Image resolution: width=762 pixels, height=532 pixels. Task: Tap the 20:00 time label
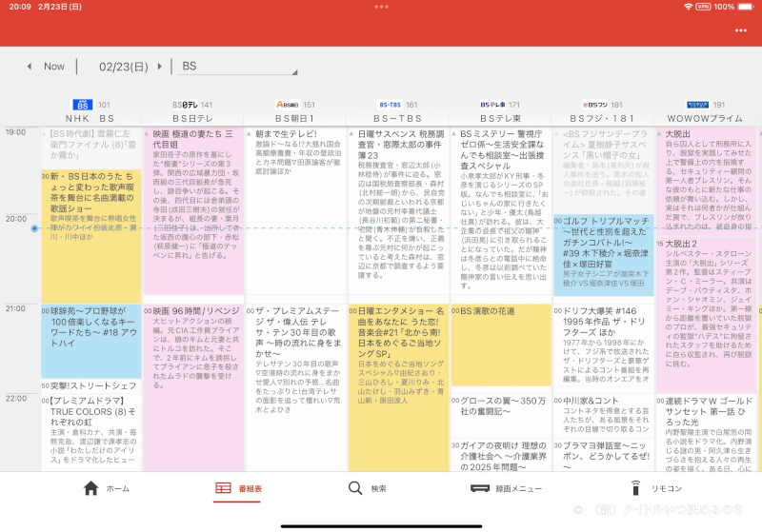point(16,219)
